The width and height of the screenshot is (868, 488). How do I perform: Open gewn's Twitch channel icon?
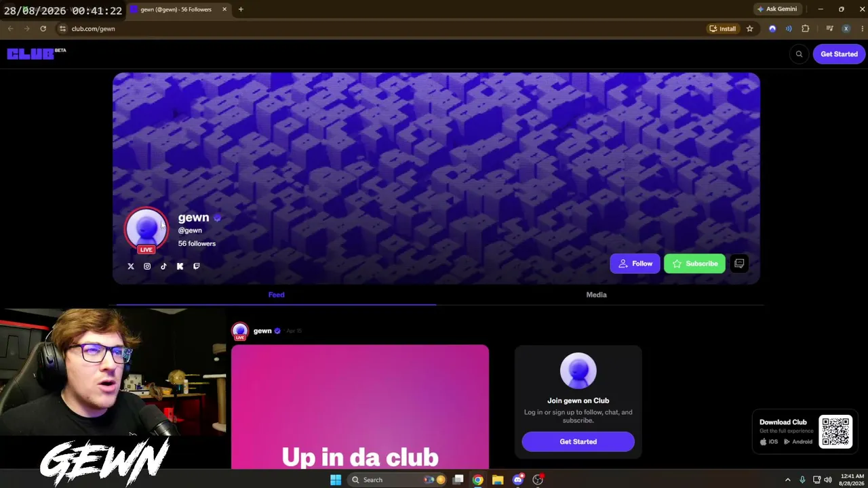coord(197,266)
